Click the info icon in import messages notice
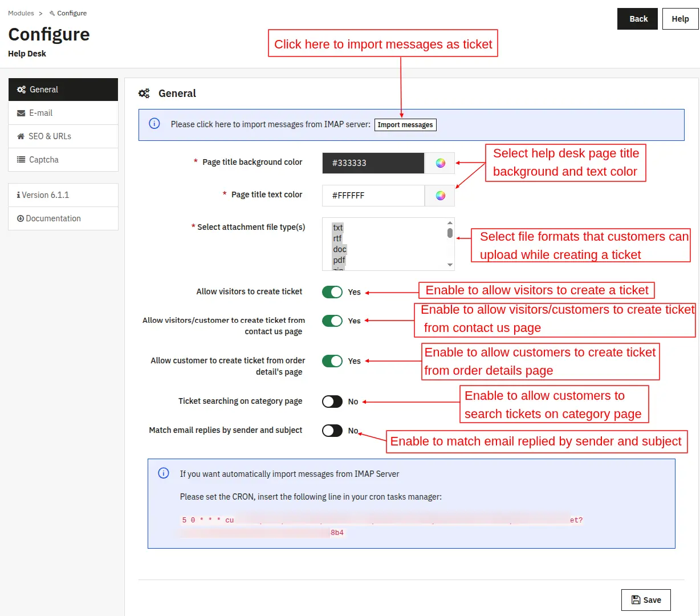 [154, 124]
